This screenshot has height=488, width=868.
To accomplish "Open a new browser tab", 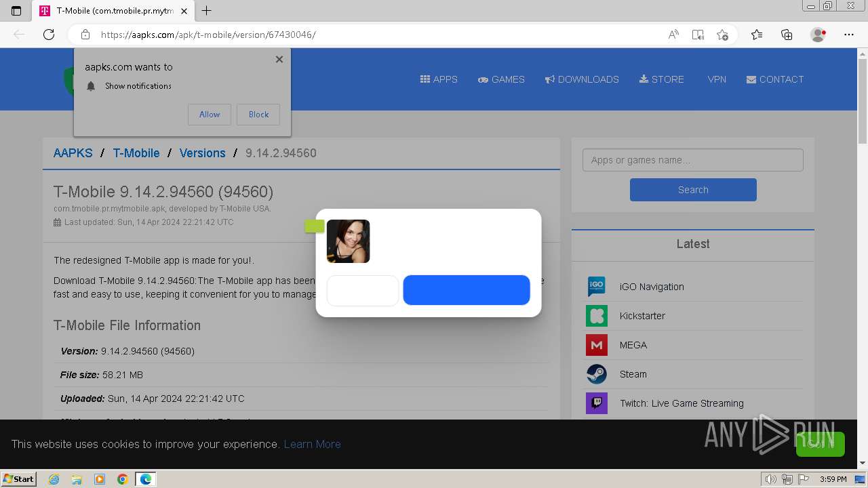I will click(207, 11).
